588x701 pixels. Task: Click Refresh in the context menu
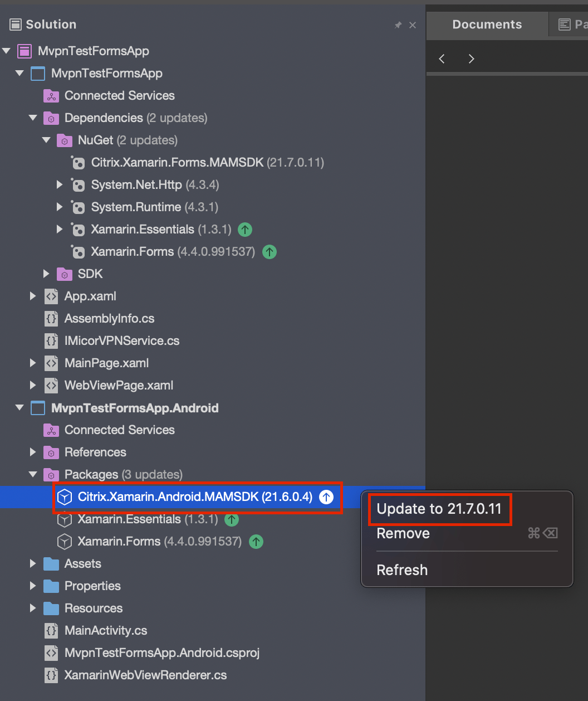pyautogui.click(x=402, y=569)
